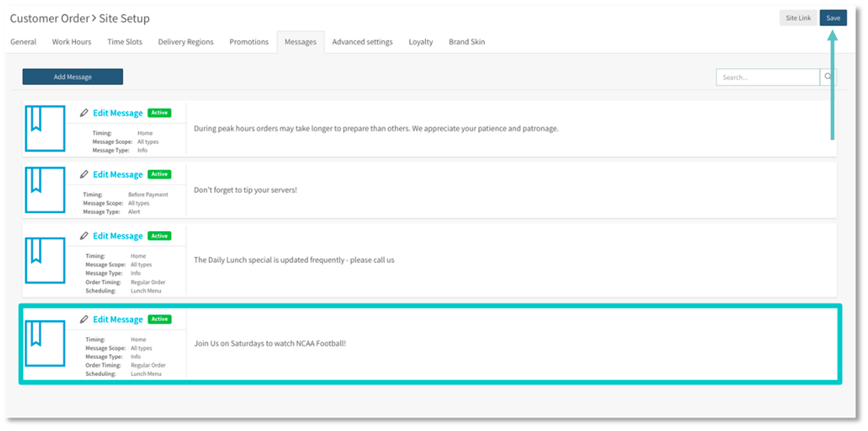Switch to the Work Hours tab
868x431 pixels.
(71, 42)
